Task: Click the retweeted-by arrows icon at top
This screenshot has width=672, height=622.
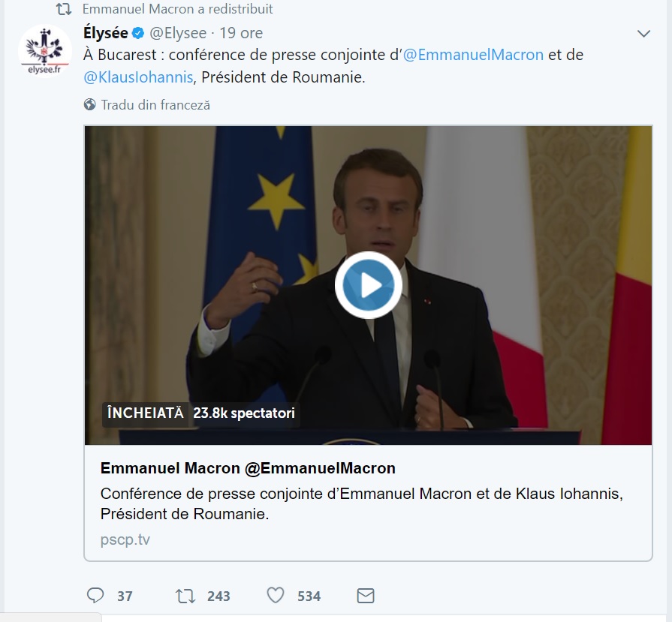Action: pos(65,10)
